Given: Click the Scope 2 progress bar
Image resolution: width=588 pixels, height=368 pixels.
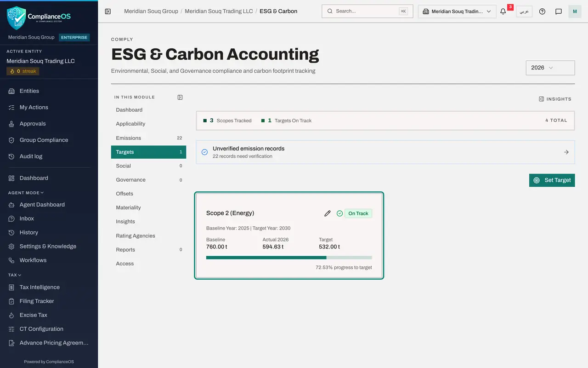Looking at the screenshot, I should [289, 258].
